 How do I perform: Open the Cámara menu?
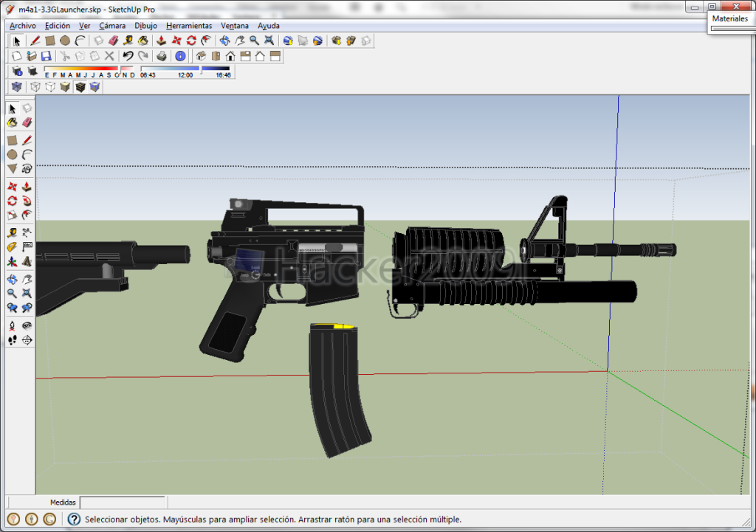pos(112,26)
